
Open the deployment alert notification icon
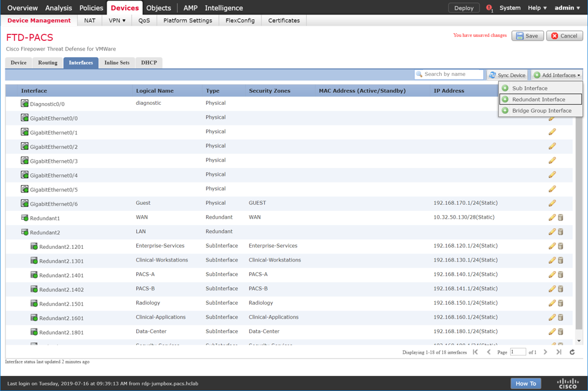coord(489,8)
